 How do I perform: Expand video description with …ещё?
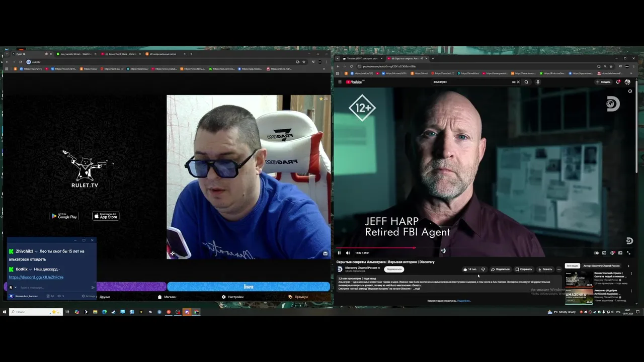pyautogui.click(x=417, y=289)
